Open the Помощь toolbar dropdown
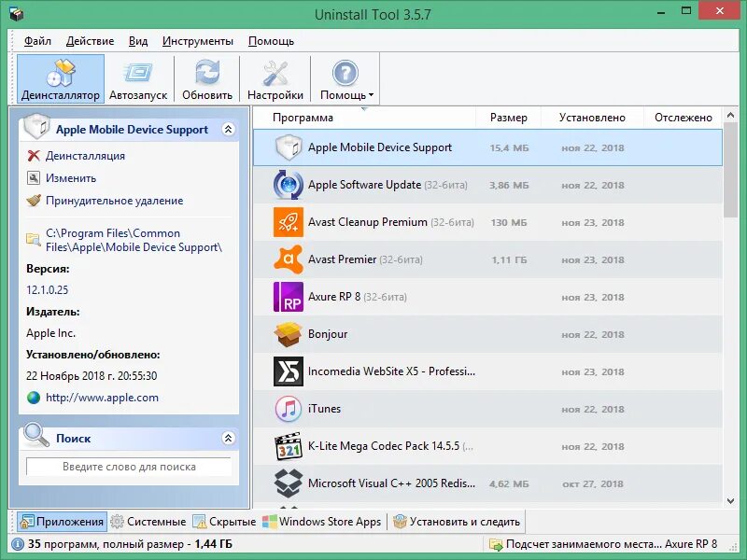Image resolution: width=747 pixels, height=560 pixels. point(346,79)
